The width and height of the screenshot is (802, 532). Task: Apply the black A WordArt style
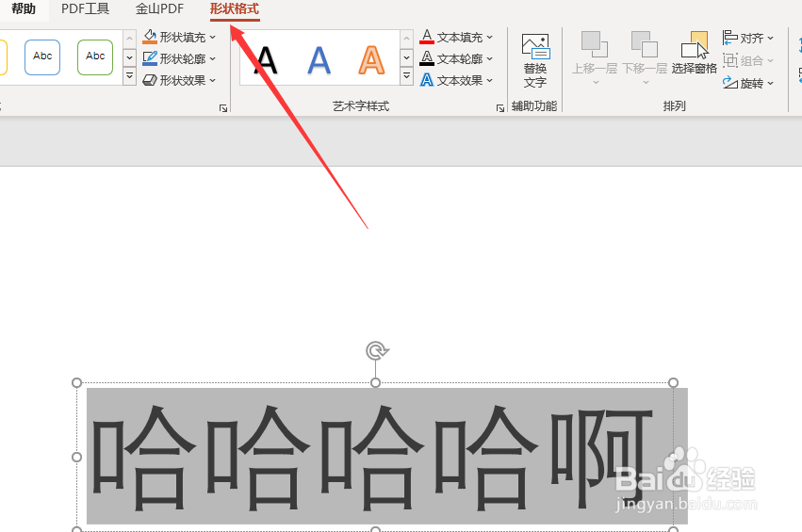[x=266, y=60]
